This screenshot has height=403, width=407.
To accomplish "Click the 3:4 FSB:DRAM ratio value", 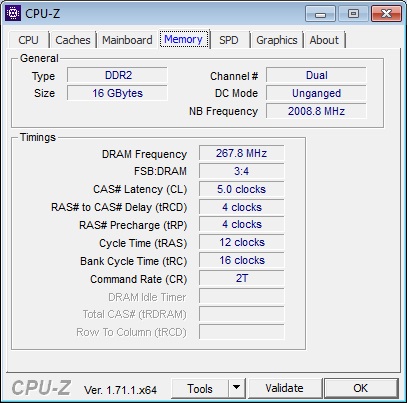I will coord(242,171).
